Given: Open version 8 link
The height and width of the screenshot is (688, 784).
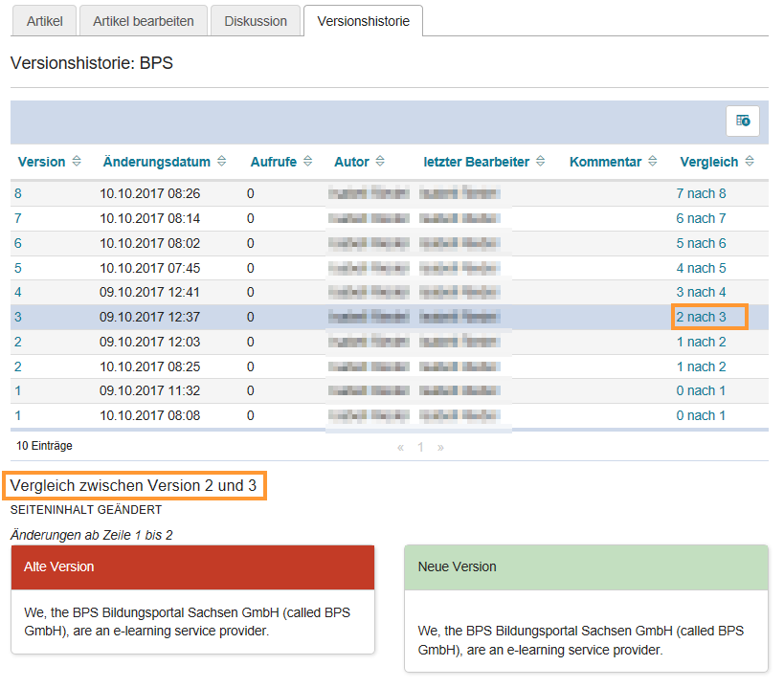Looking at the screenshot, I should (x=18, y=193).
